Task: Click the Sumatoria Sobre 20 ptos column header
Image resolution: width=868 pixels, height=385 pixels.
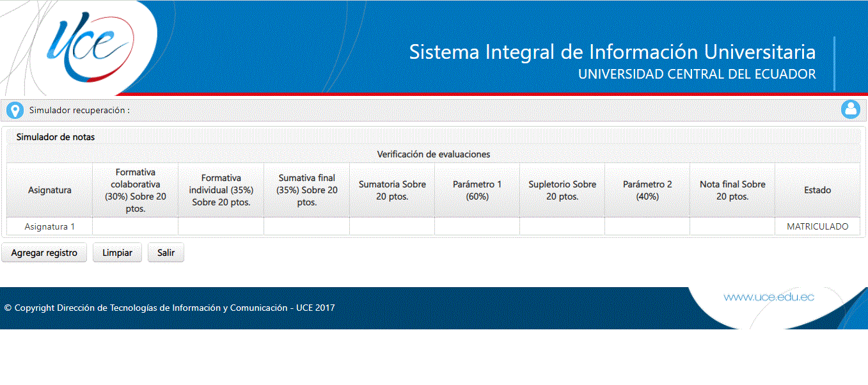Action: [392, 190]
